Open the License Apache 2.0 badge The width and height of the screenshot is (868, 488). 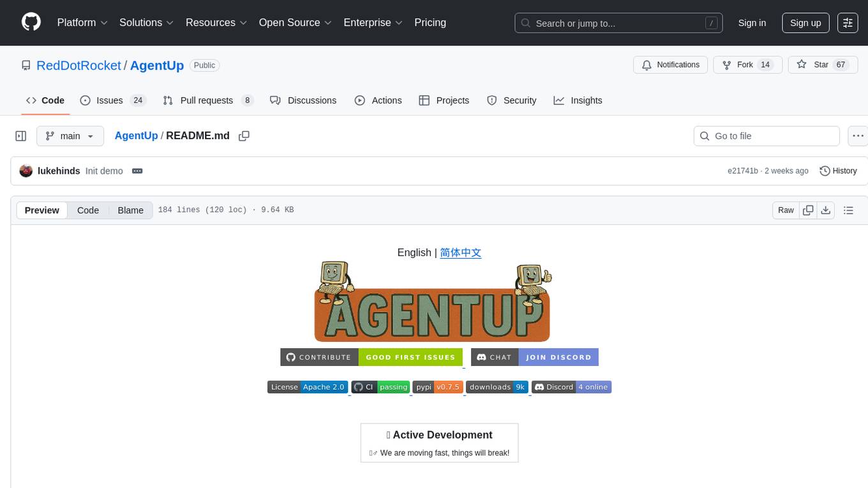308,387
